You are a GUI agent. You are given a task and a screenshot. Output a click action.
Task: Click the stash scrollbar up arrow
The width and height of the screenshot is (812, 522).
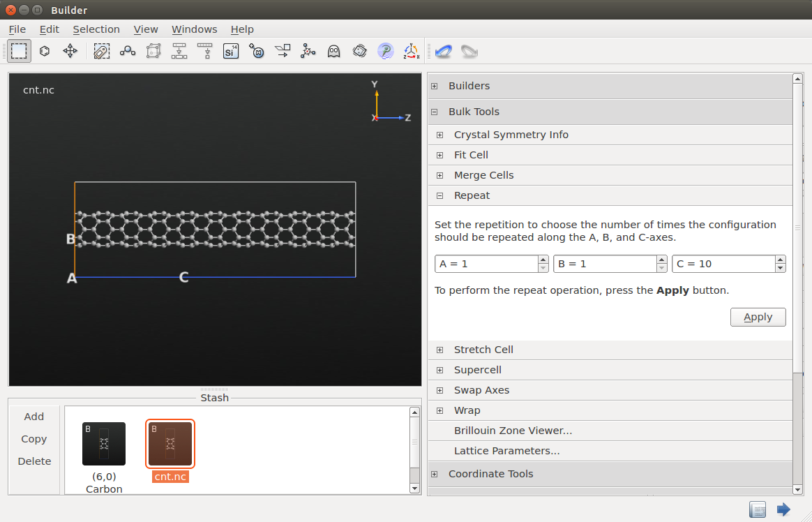point(414,412)
